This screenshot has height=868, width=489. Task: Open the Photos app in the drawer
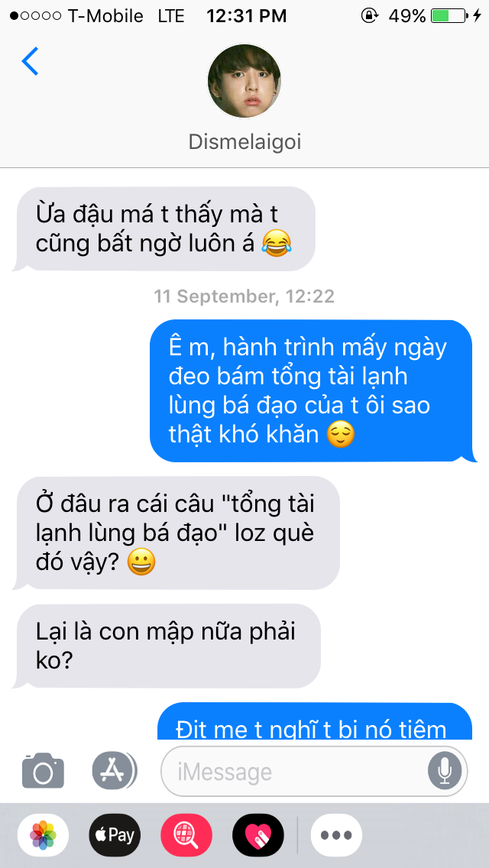click(44, 835)
